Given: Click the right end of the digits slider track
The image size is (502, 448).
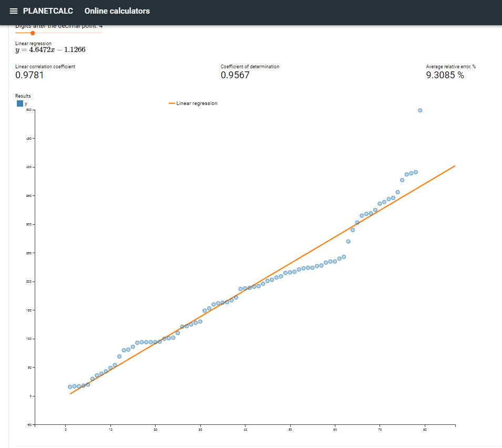Looking at the screenshot, I should (x=101, y=33).
